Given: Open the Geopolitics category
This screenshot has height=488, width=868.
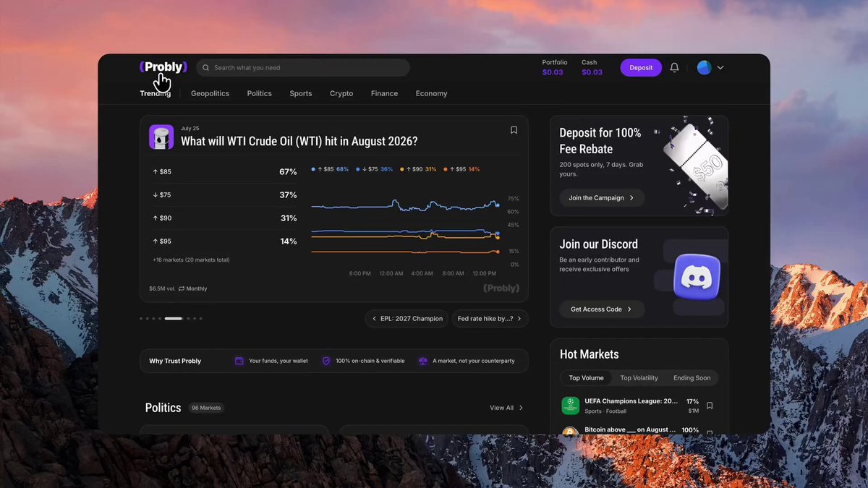Looking at the screenshot, I should (x=210, y=93).
